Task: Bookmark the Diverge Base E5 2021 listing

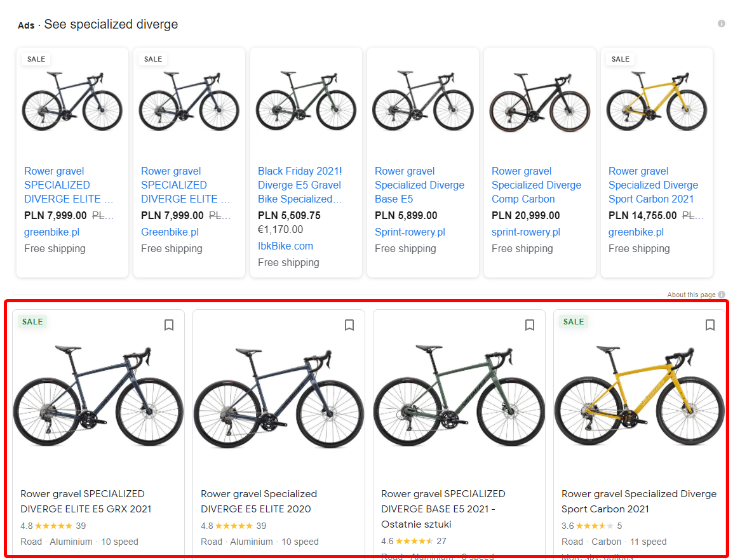Action: click(x=530, y=325)
